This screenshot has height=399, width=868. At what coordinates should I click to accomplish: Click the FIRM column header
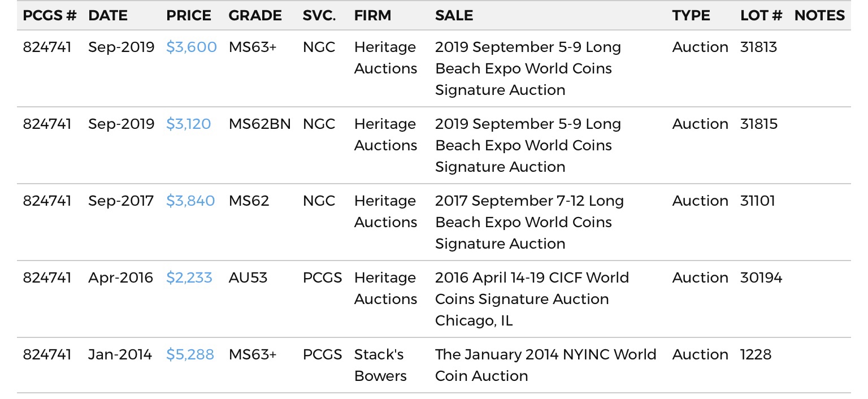[372, 16]
